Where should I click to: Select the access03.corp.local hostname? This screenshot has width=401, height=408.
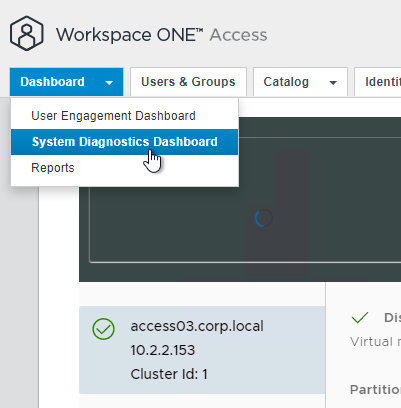[197, 326]
